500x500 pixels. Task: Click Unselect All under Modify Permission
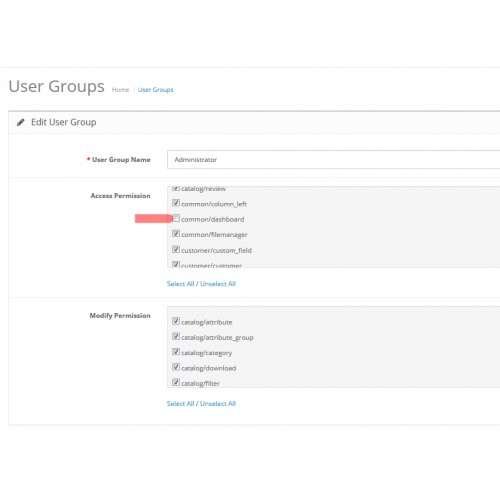click(218, 403)
